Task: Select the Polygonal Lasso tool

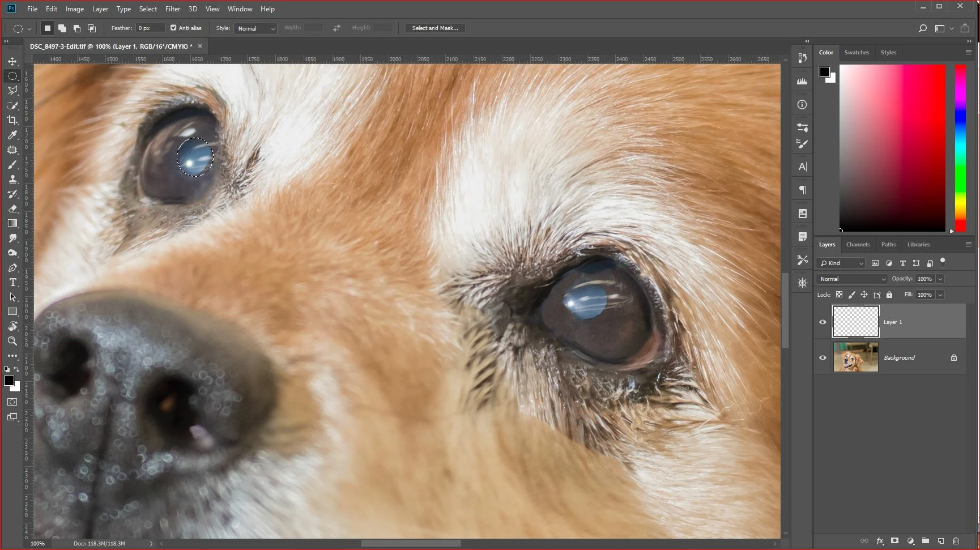Action: (12, 91)
